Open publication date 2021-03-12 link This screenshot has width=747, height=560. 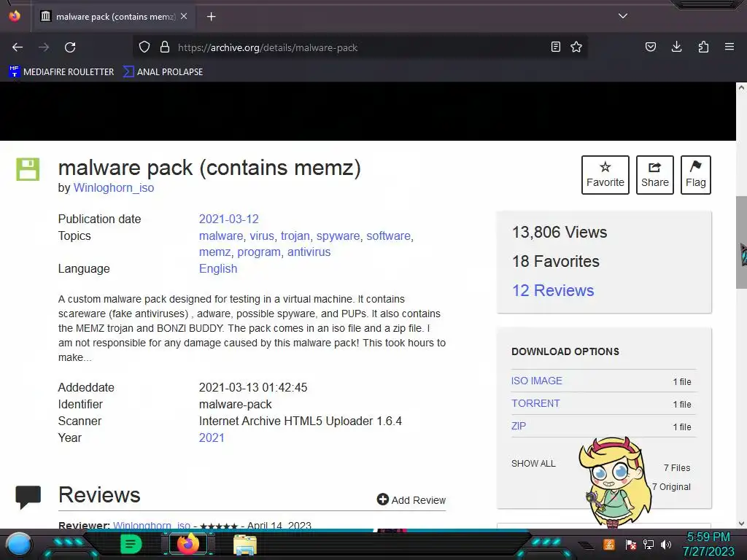pyautogui.click(x=228, y=219)
